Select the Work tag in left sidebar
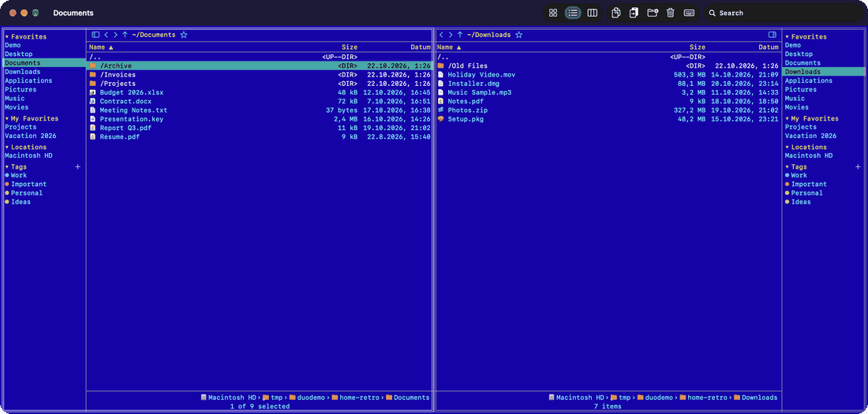 (x=18, y=175)
